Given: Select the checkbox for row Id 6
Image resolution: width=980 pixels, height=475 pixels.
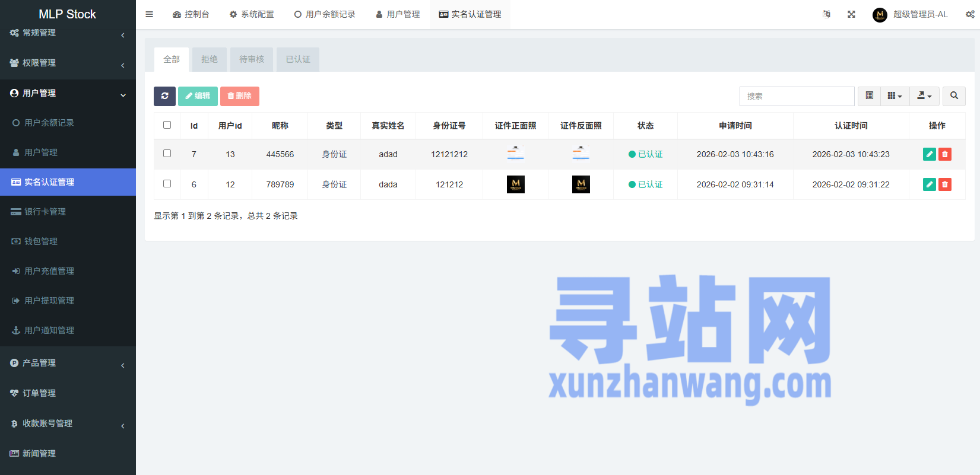Looking at the screenshot, I should pos(167,184).
